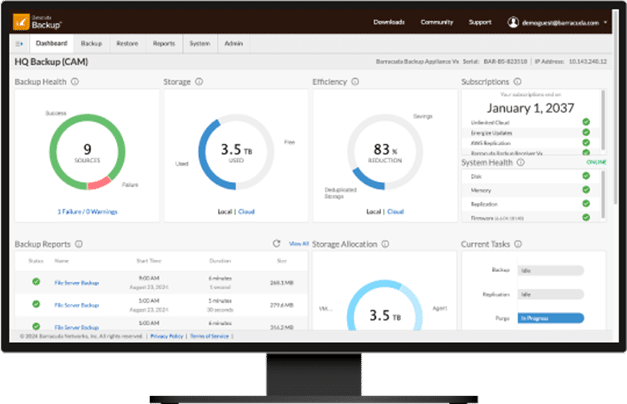Open the Reports tab
The height and width of the screenshot is (404, 627).
[164, 44]
